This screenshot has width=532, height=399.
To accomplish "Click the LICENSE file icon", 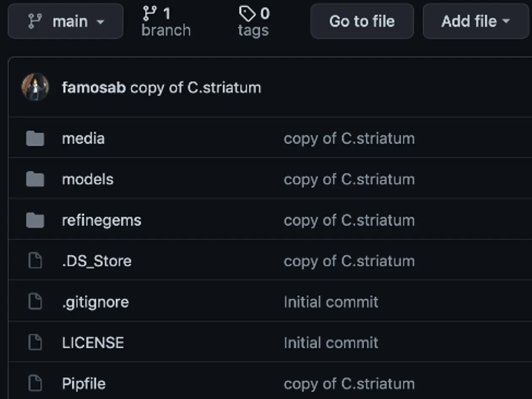I will 35,342.
